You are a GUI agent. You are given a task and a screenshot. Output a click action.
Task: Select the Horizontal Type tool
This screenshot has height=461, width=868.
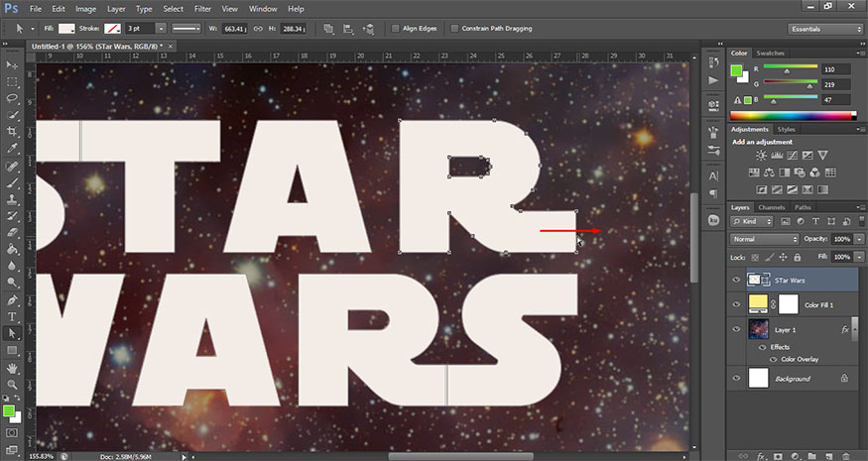[12, 316]
